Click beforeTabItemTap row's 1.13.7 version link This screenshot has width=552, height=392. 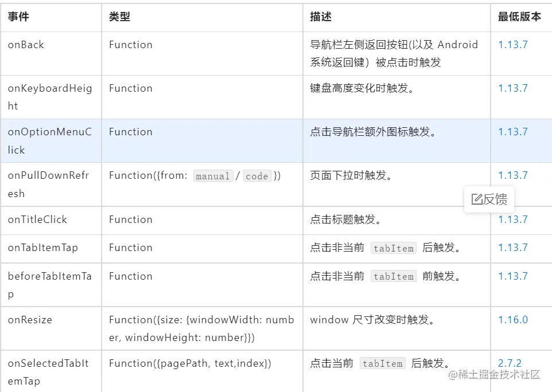pos(512,276)
